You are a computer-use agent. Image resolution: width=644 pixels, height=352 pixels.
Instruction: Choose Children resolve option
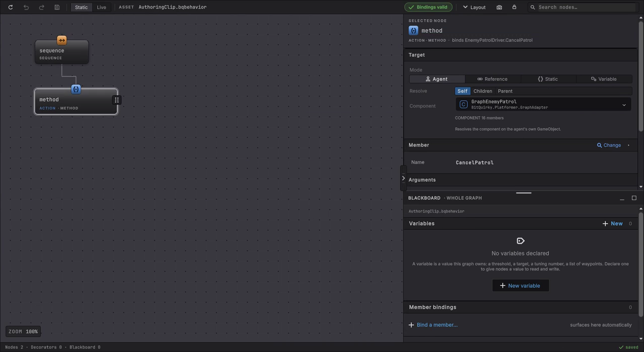482,91
